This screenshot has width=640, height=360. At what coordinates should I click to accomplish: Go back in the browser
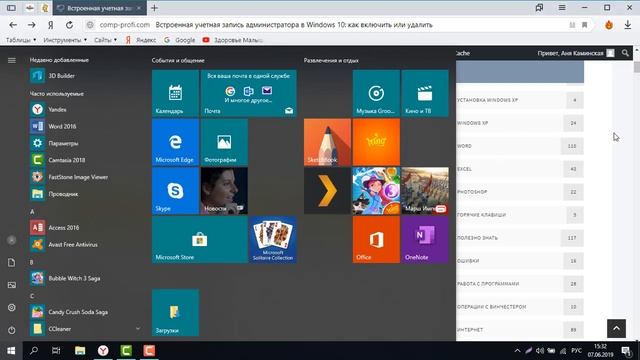pos(13,25)
